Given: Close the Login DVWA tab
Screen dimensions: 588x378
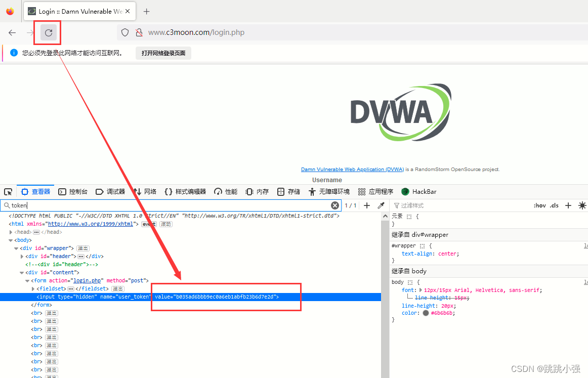Looking at the screenshot, I should tap(128, 11).
